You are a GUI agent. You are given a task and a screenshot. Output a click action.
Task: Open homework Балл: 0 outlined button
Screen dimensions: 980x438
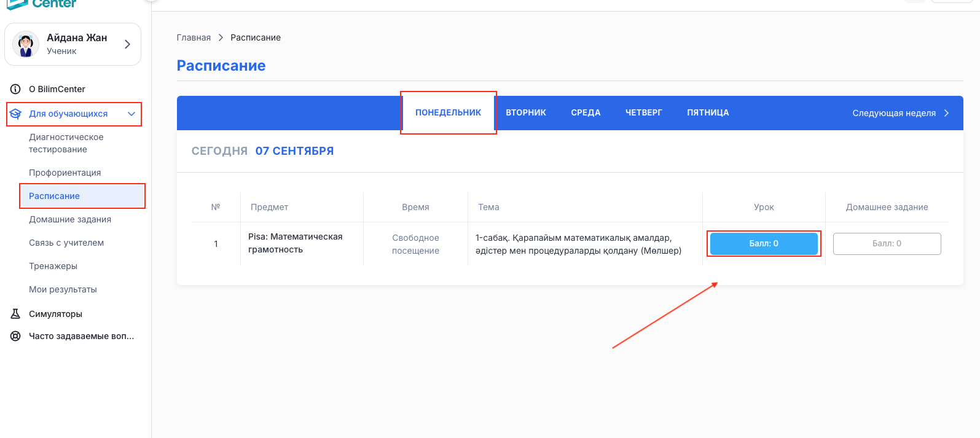point(887,244)
